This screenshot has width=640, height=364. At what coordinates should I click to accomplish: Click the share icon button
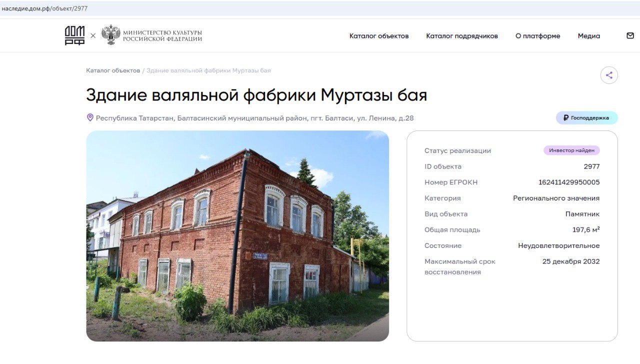coord(609,75)
